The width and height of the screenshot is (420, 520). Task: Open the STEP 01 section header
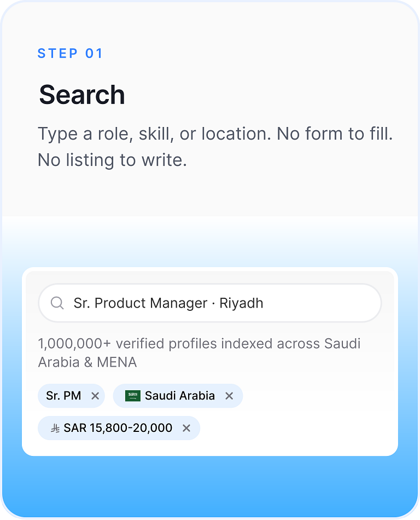[70, 53]
